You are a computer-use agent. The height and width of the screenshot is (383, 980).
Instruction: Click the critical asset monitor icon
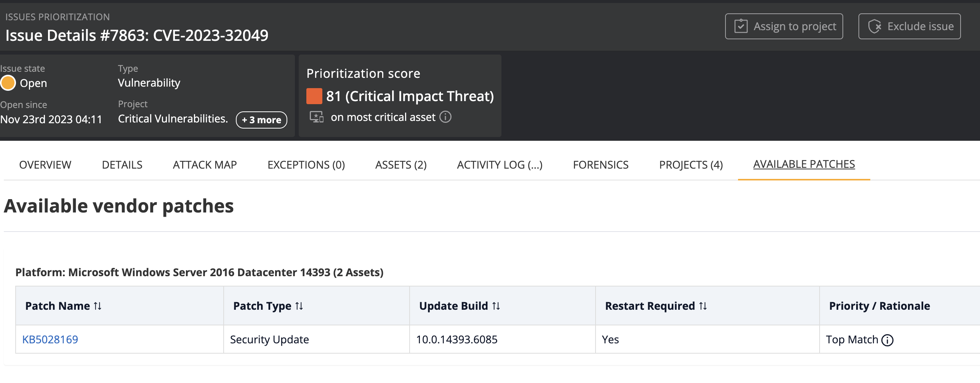tap(316, 117)
